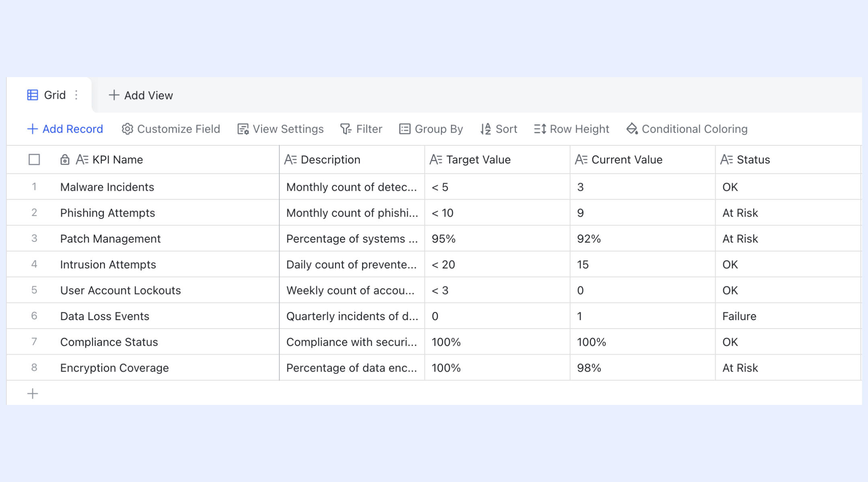Select row 1 number cell
This screenshot has height=482, width=868.
click(x=34, y=187)
